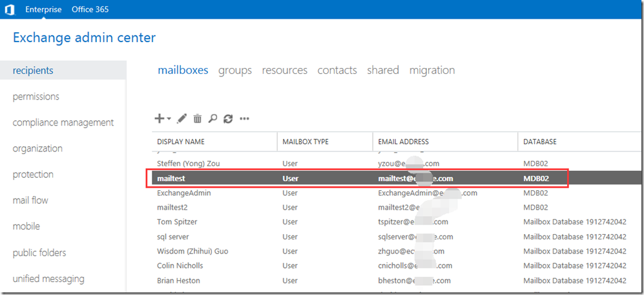This screenshot has height=295, width=644.
Task: Select the Wisdom (Zhihui) Guo mailbox row
Action: point(396,252)
